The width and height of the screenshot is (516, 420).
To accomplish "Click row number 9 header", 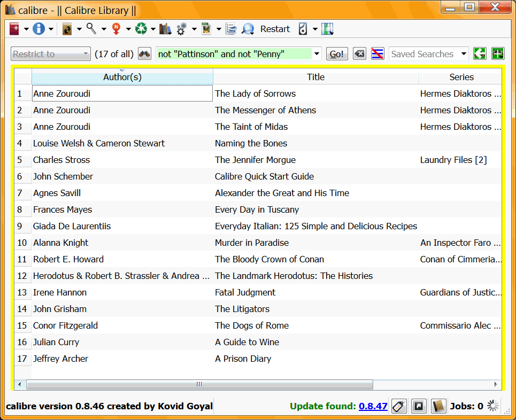I will pyautogui.click(x=22, y=226).
